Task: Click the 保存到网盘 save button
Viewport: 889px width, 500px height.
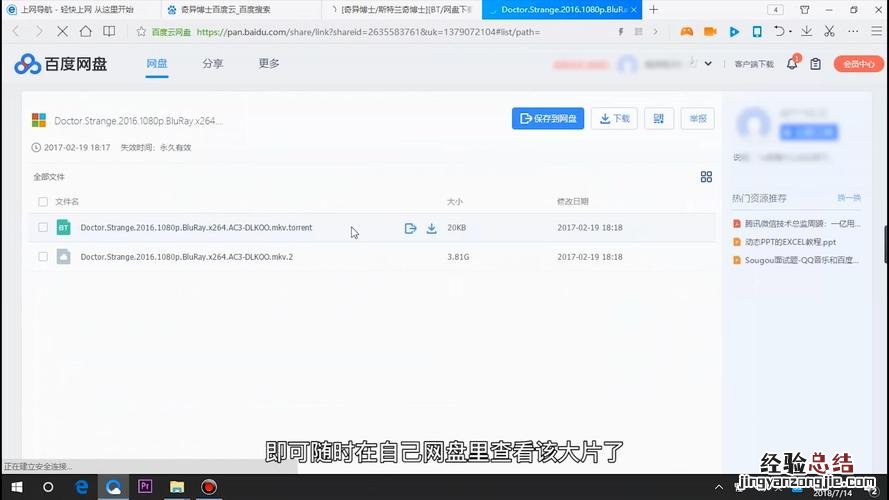Action: pos(548,119)
